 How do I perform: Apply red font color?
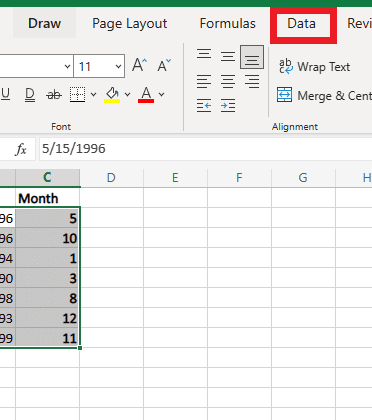click(146, 95)
